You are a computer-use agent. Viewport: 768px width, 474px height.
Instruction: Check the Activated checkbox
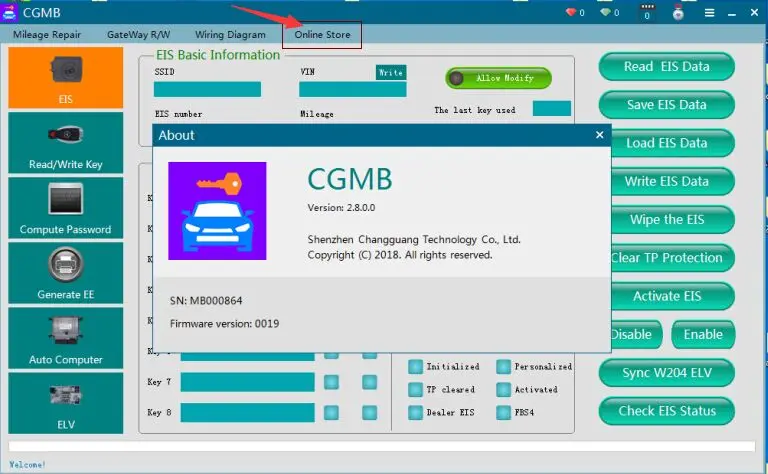coord(504,389)
